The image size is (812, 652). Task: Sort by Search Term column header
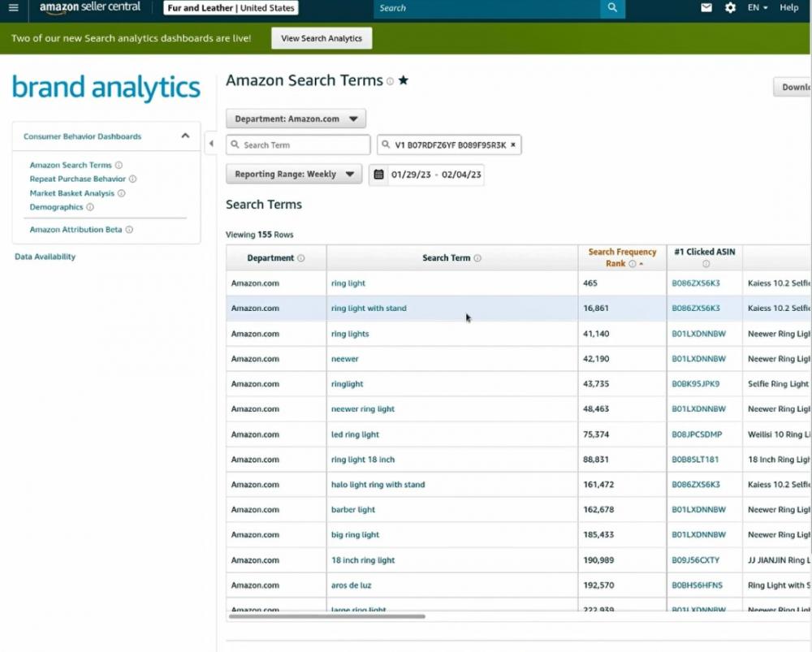click(x=446, y=258)
